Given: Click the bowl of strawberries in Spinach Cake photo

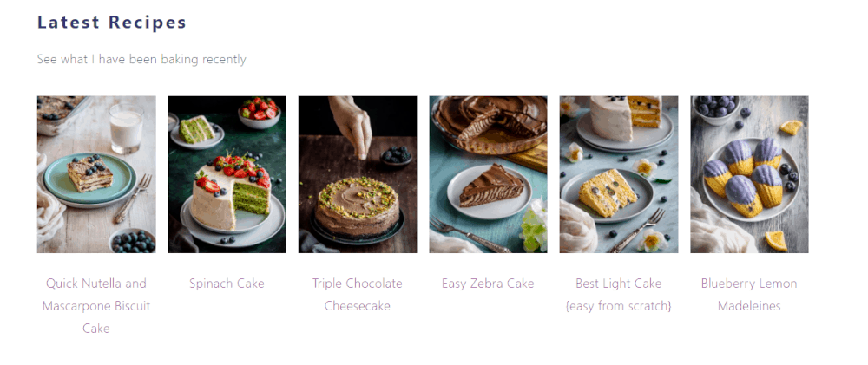Looking at the screenshot, I should [x=259, y=113].
